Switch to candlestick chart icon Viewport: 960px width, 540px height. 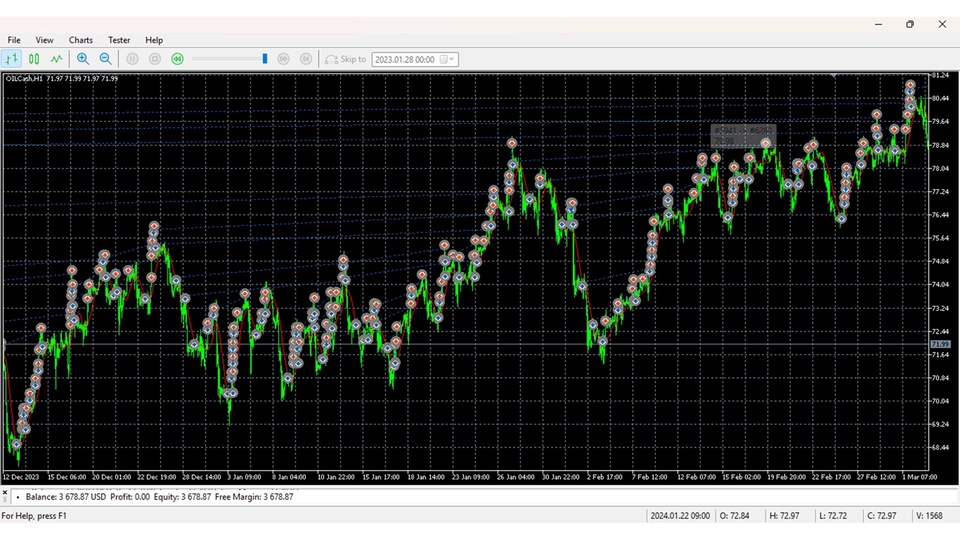pos(34,59)
